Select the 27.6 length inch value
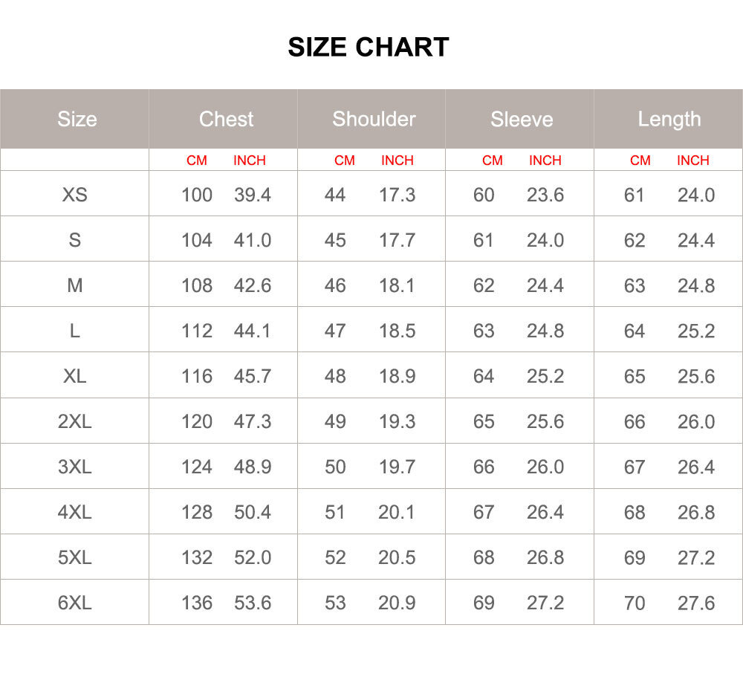This screenshot has width=743, height=700. 696,603
